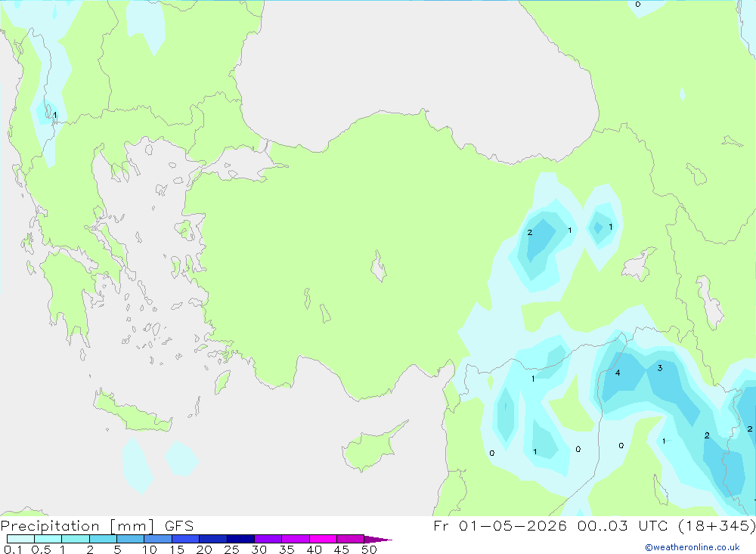The width and height of the screenshot is (756, 554).
Task: Click the '0.1' legend scale label
Action: 13,549
